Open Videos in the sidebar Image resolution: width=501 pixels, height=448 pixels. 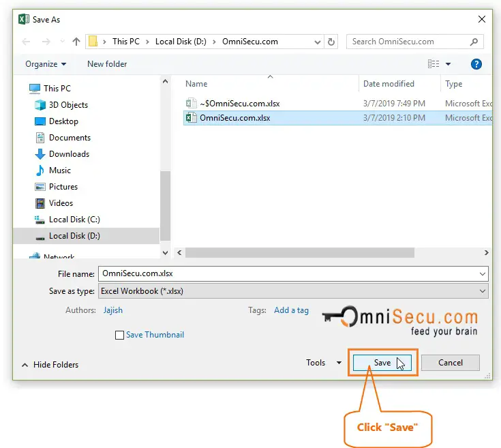tap(61, 203)
